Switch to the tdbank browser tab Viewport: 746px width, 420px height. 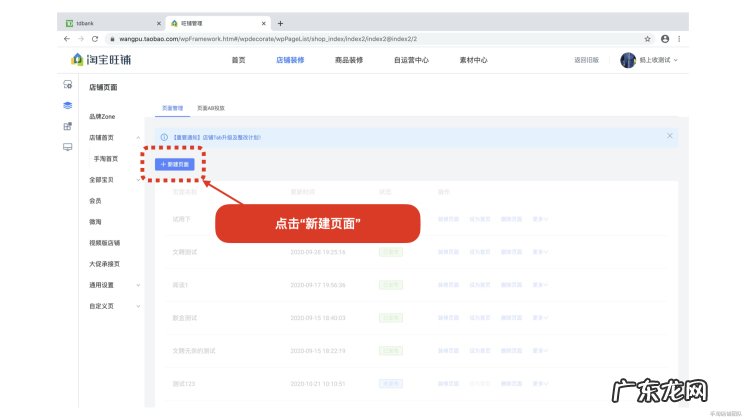[112, 23]
